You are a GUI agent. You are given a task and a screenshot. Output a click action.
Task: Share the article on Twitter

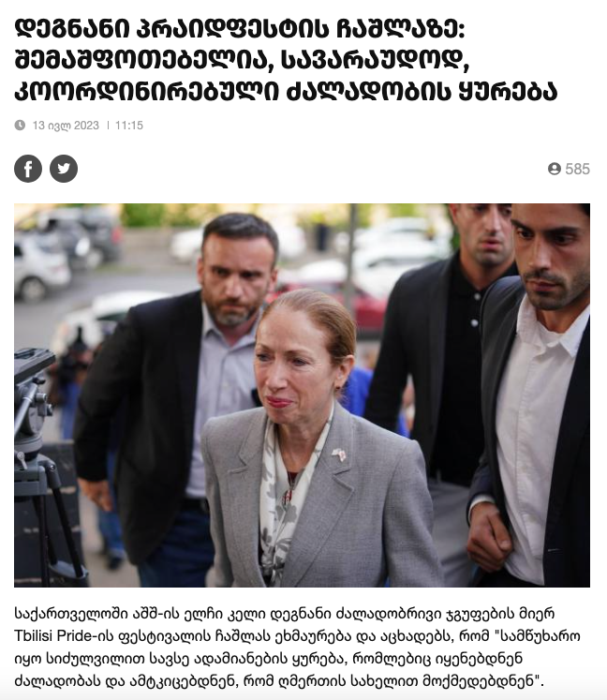[x=64, y=169]
